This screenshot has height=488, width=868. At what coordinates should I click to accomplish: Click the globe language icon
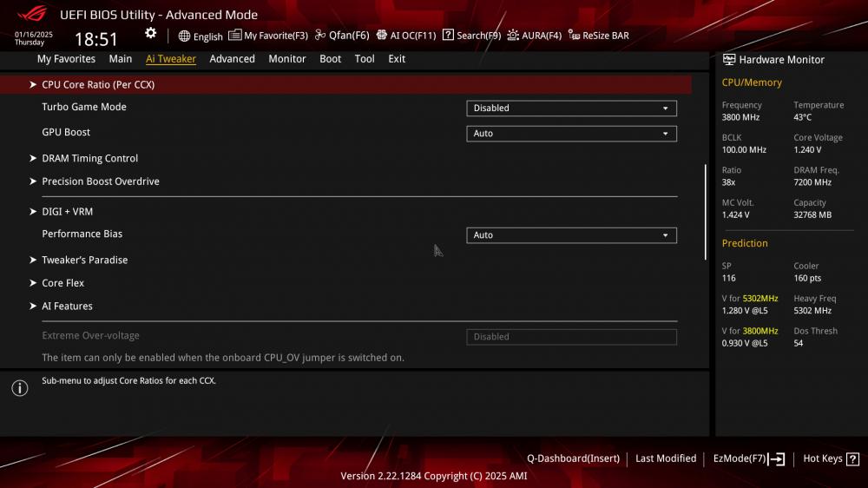point(184,36)
